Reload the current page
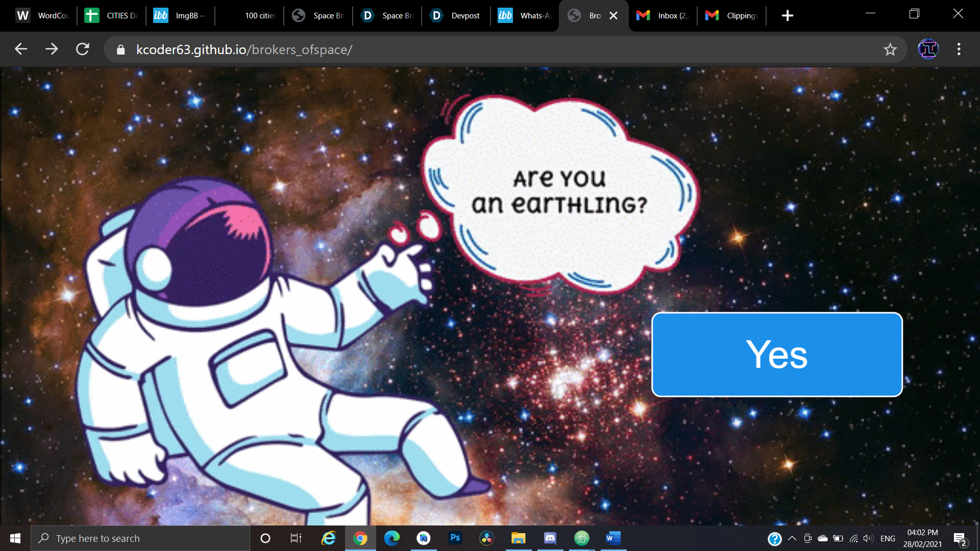Image resolution: width=980 pixels, height=551 pixels. [83, 49]
